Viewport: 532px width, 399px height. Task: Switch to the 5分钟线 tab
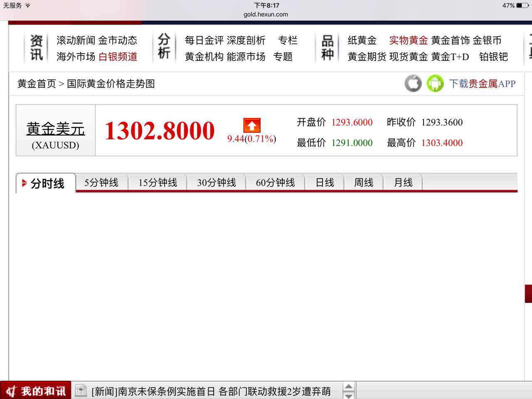101,182
